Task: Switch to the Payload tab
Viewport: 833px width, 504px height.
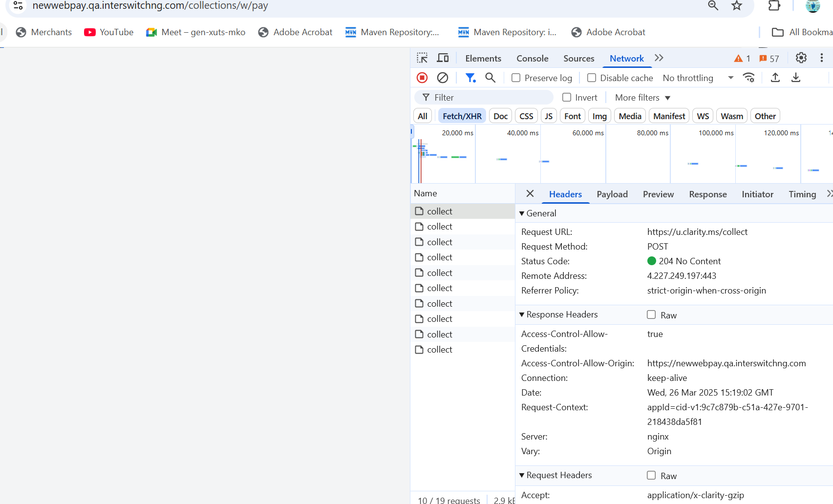Action: pos(612,194)
